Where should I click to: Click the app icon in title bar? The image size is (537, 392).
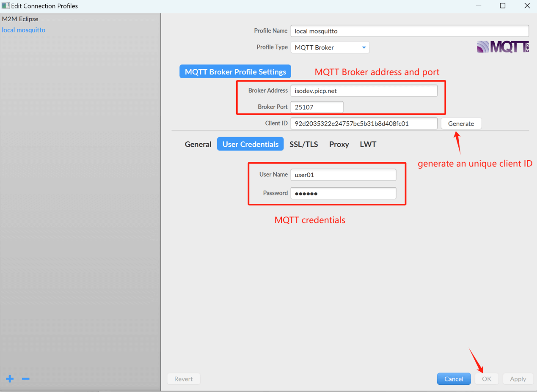(x=6, y=6)
